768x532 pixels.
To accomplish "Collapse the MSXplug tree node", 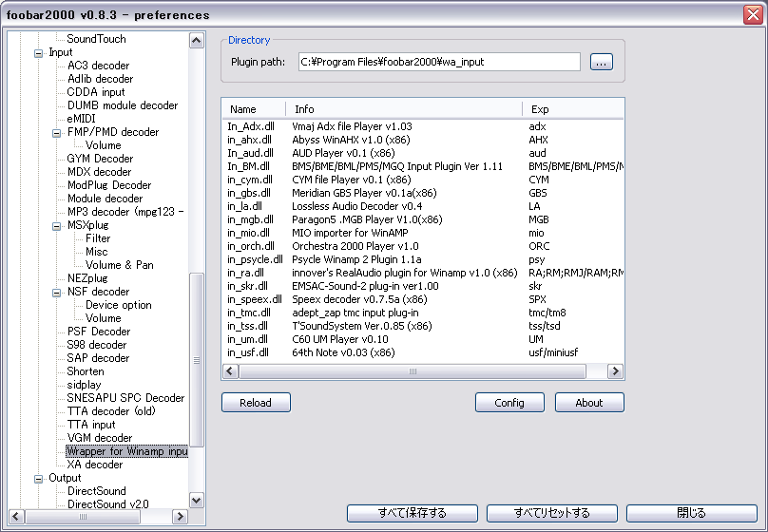I will click(x=56, y=225).
